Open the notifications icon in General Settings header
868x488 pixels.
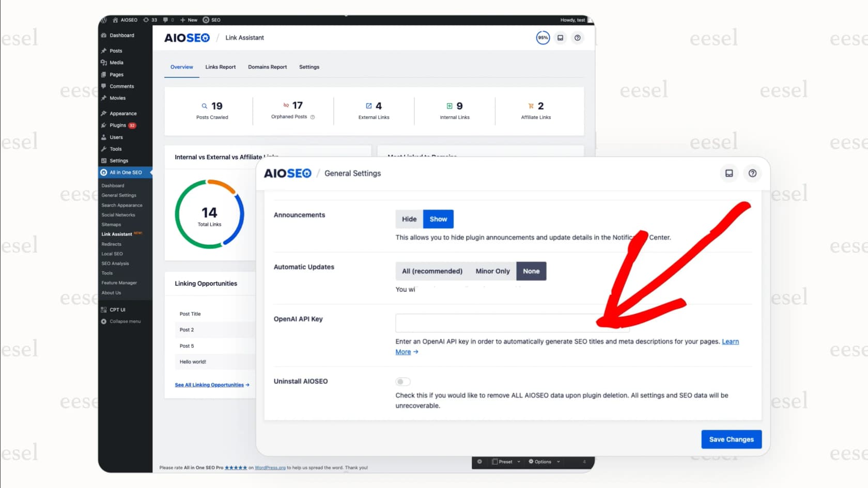tap(729, 174)
